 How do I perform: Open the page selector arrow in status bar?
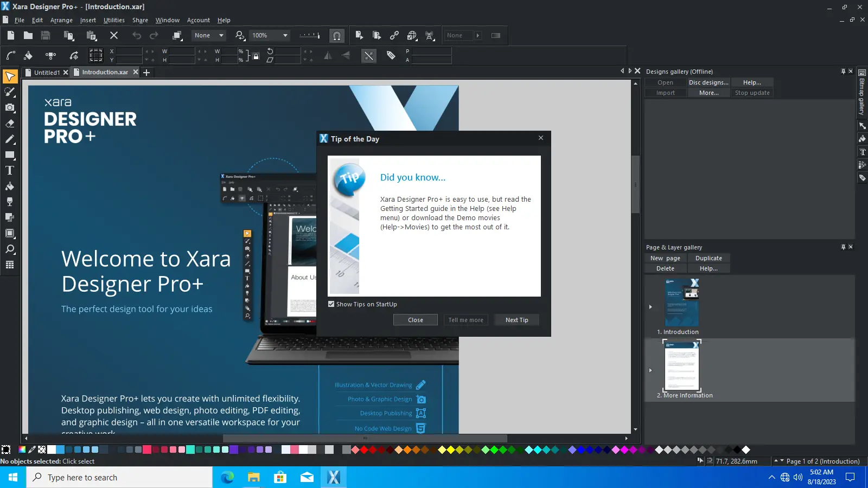(782, 461)
